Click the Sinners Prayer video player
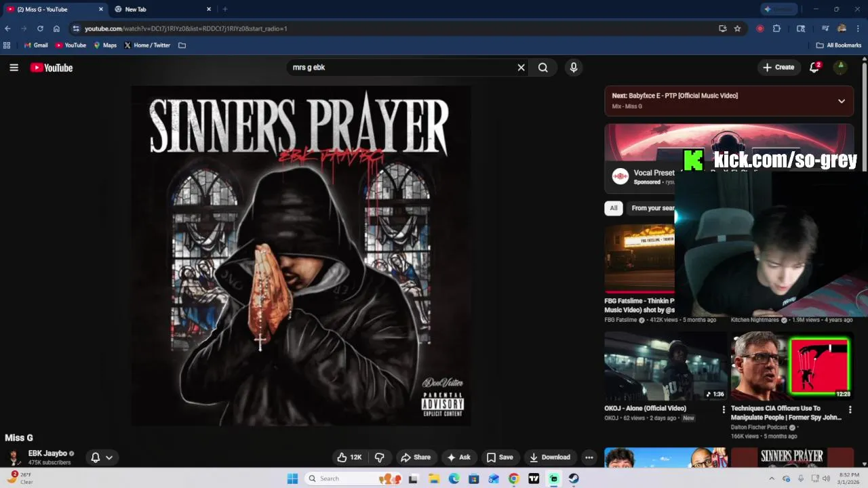This screenshot has height=488, width=868. (300, 256)
